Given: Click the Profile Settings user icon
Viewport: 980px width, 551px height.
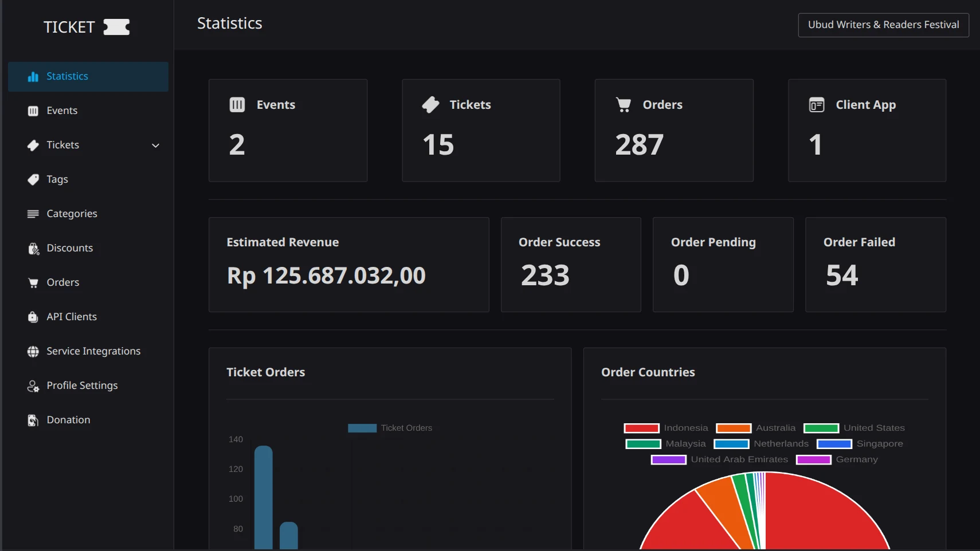Looking at the screenshot, I should pyautogui.click(x=33, y=386).
